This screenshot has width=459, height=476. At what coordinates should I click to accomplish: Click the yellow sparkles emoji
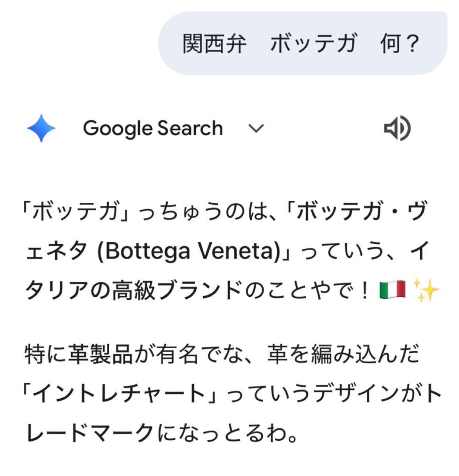[x=426, y=291]
